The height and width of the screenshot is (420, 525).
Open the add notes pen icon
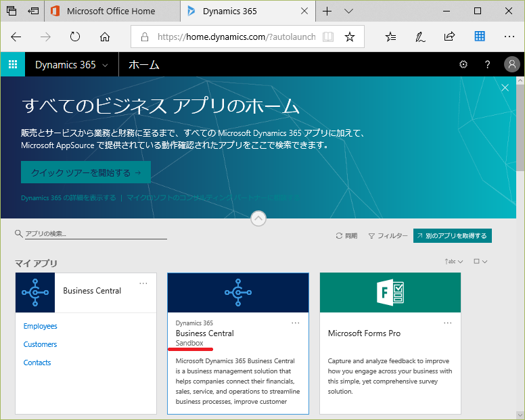[x=420, y=37]
